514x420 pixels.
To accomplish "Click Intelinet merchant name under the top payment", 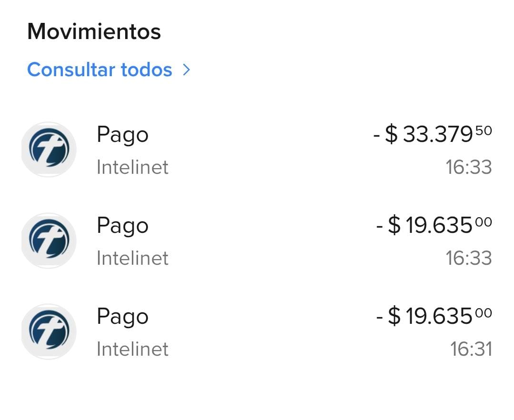I will pos(132,168).
